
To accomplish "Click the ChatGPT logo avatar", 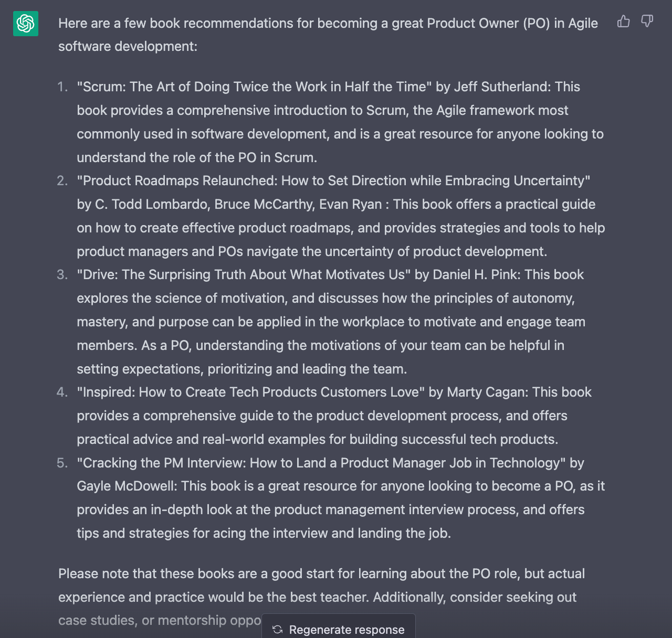I will pyautogui.click(x=26, y=24).
